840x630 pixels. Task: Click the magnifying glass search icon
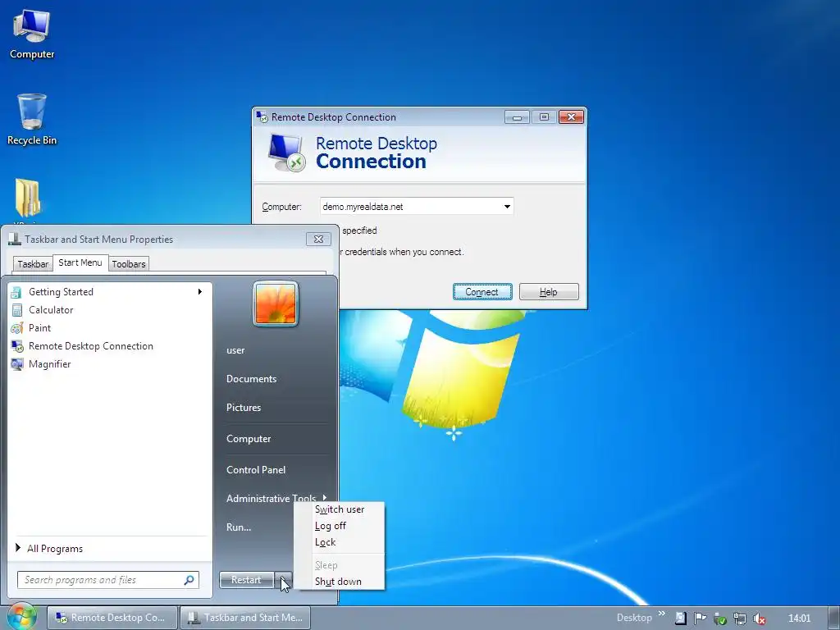[189, 580]
